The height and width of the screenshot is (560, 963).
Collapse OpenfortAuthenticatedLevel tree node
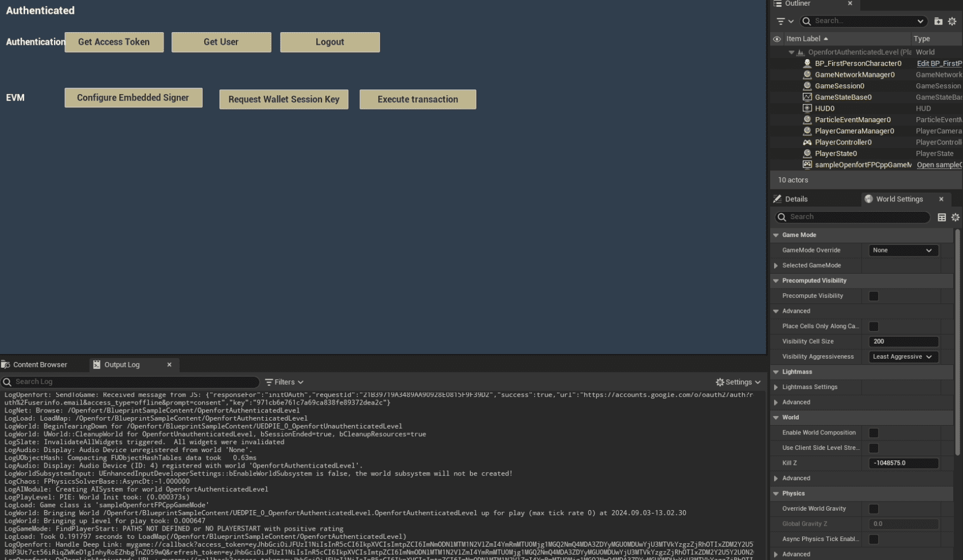pos(792,52)
